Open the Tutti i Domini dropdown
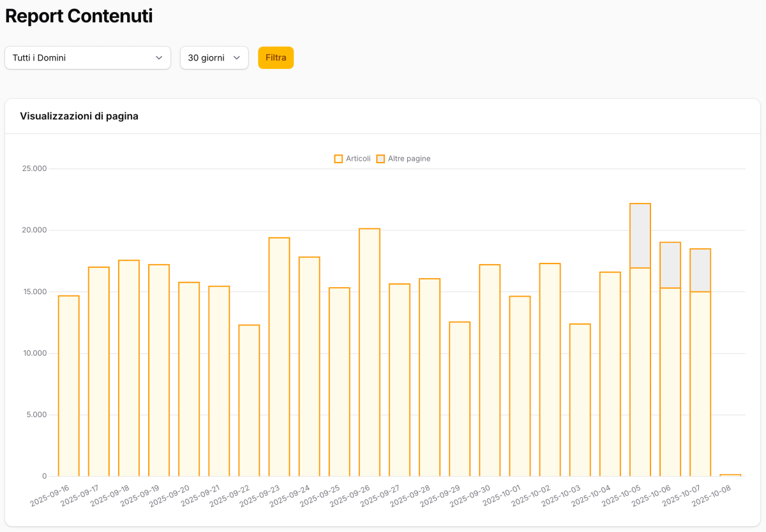Viewport: 766px width, 532px height. 87,57
